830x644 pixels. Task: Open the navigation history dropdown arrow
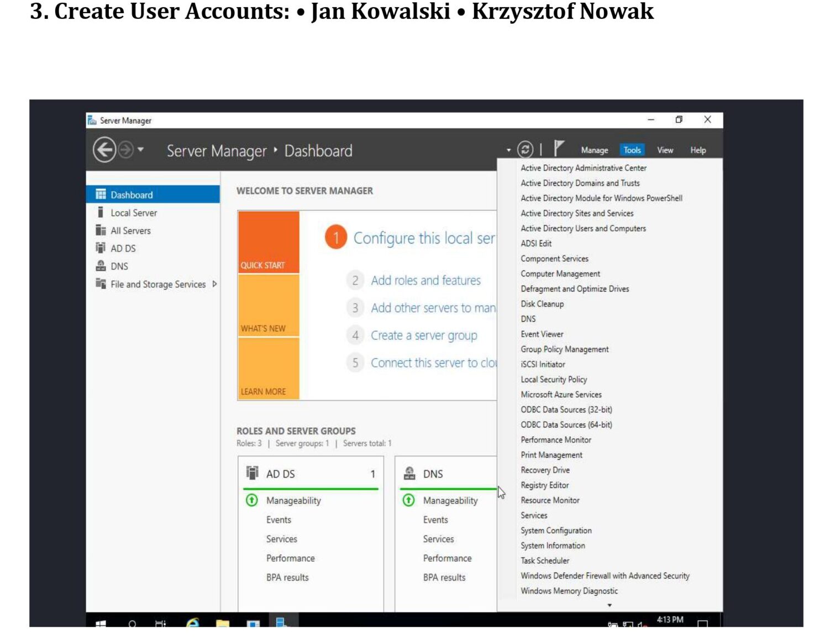pos(141,149)
